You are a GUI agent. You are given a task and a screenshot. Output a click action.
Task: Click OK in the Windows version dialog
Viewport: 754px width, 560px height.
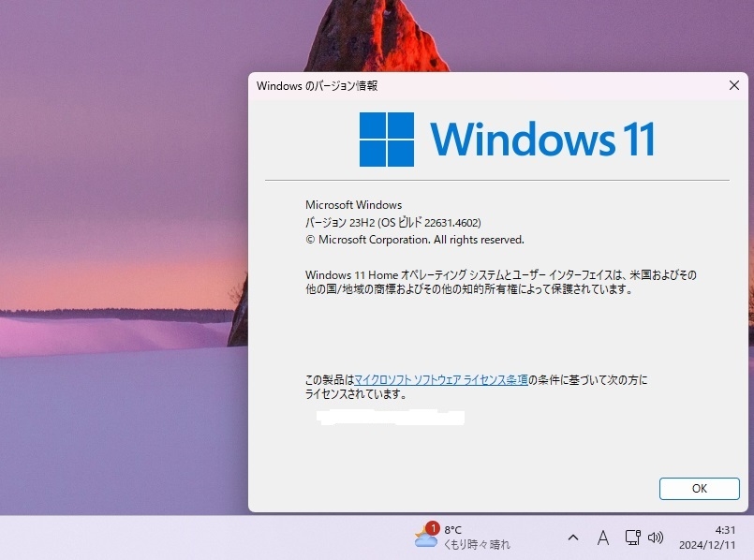coord(699,489)
